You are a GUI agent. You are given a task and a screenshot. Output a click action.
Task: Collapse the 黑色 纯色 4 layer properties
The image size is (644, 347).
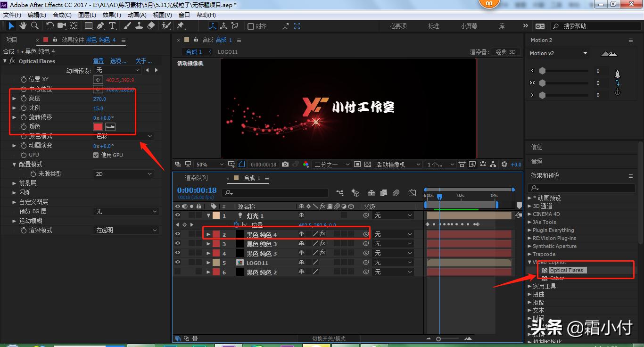click(x=208, y=234)
